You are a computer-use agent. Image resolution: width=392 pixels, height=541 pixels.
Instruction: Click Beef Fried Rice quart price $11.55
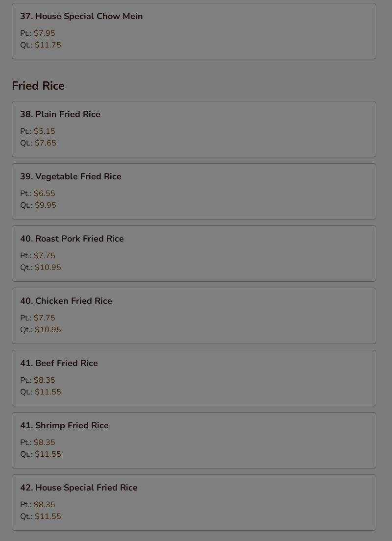point(48,392)
